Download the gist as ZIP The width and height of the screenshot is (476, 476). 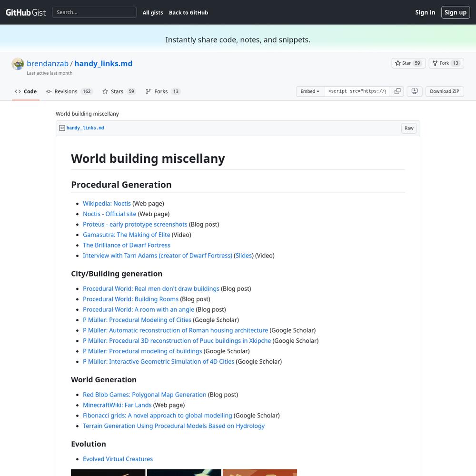pyautogui.click(x=445, y=91)
